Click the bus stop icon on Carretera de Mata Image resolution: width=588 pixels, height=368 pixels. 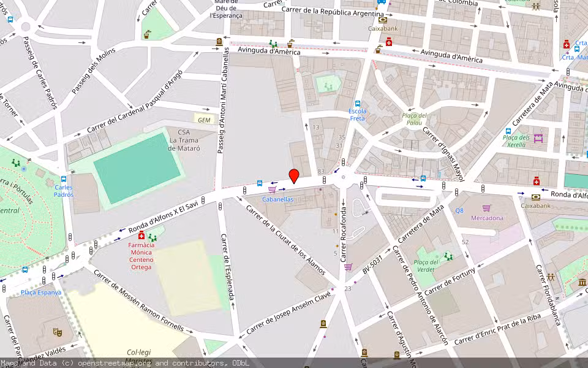click(423, 179)
